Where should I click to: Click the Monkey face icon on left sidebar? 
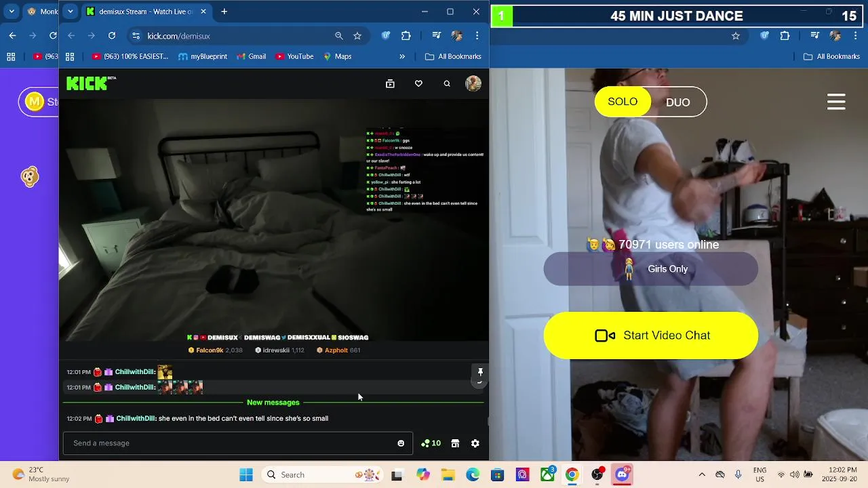click(x=30, y=178)
